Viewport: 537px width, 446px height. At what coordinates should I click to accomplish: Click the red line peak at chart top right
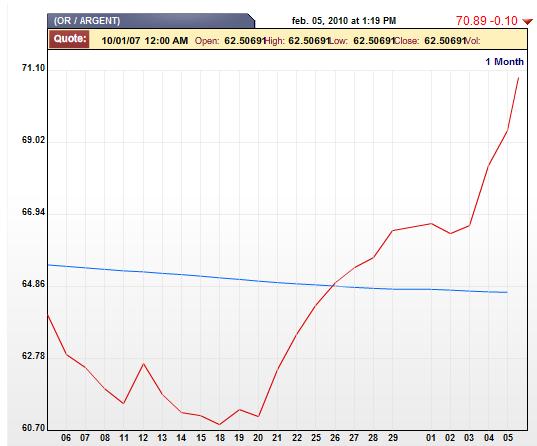pyautogui.click(x=519, y=78)
